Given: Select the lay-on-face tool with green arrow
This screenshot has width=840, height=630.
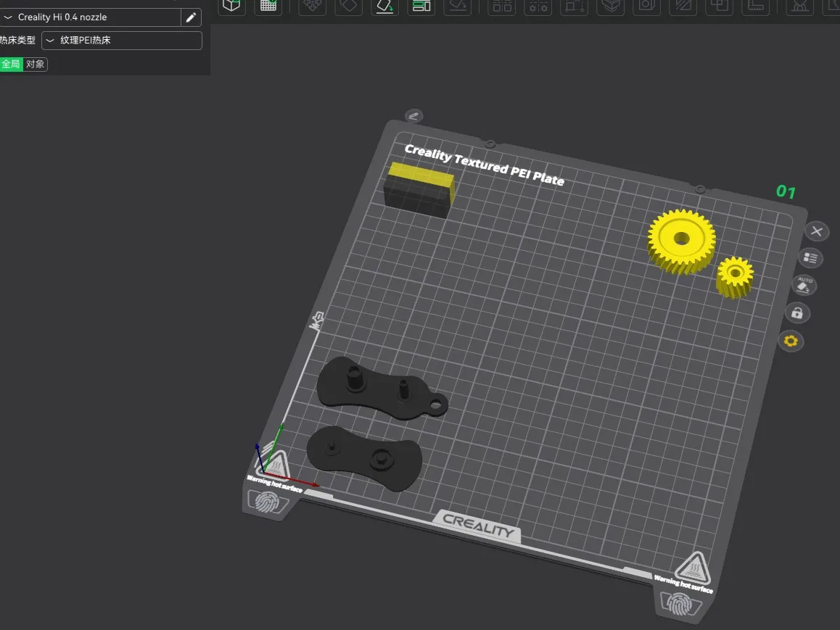Looking at the screenshot, I should (384, 5).
